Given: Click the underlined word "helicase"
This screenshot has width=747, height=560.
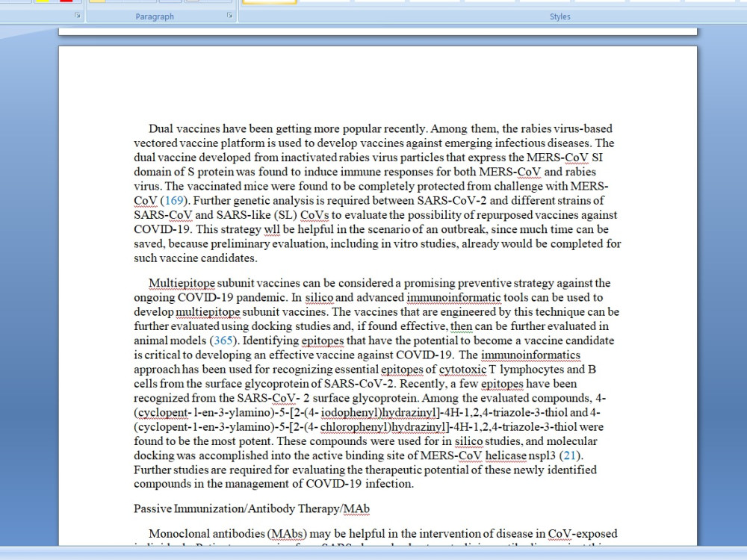Looking at the screenshot, I should pos(506,455).
